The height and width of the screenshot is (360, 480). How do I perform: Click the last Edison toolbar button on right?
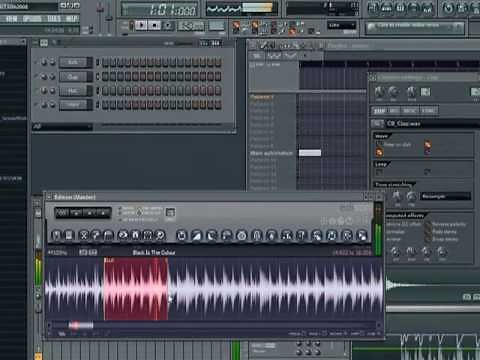pyautogui.click(x=362, y=235)
